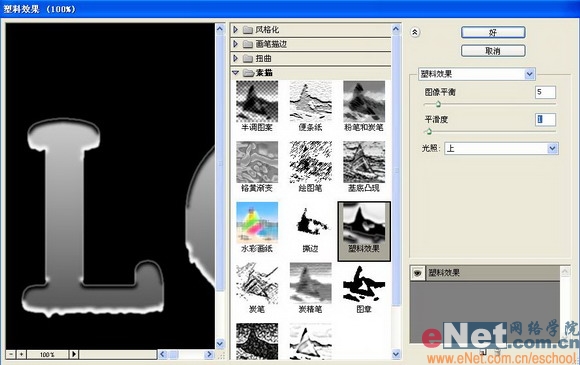The height and width of the screenshot is (365, 580).
Task: Open the 光照 direction dropdown
Action: 501,149
